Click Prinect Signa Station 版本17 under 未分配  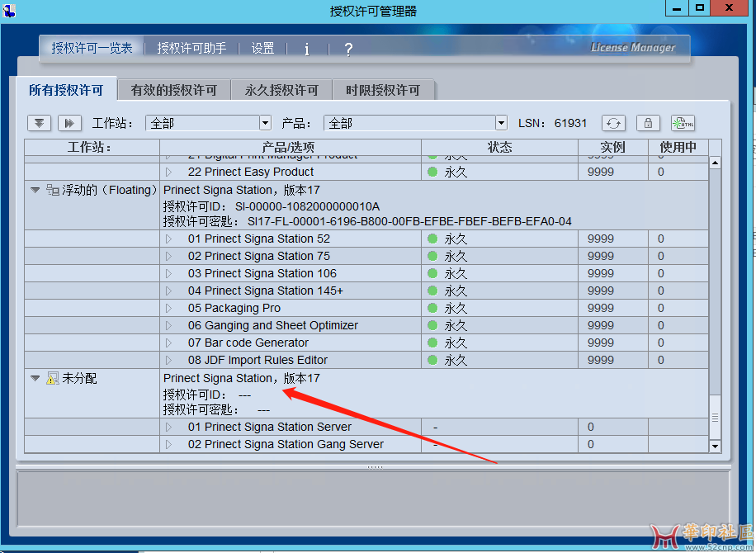242,379
